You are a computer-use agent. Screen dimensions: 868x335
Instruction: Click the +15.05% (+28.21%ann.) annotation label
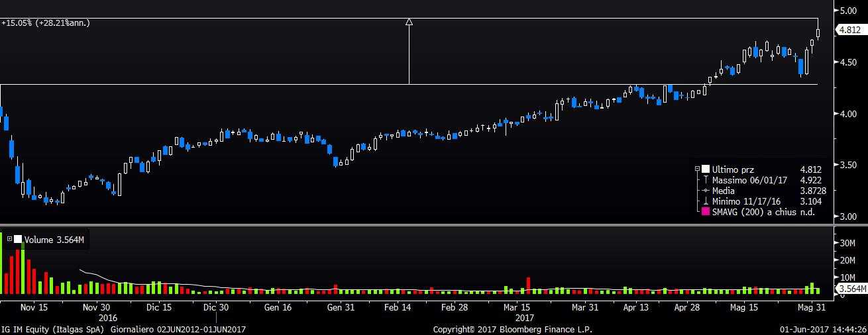click(x=45, y=23)
